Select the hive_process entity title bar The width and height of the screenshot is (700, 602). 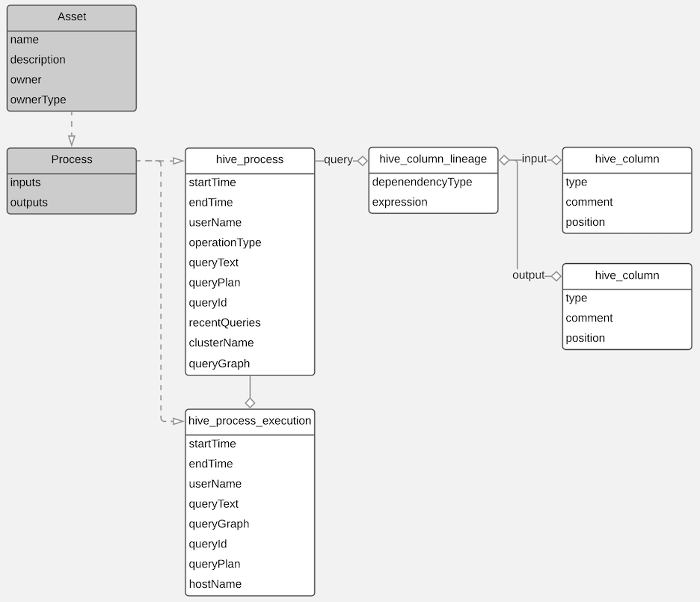click(250, 159)
